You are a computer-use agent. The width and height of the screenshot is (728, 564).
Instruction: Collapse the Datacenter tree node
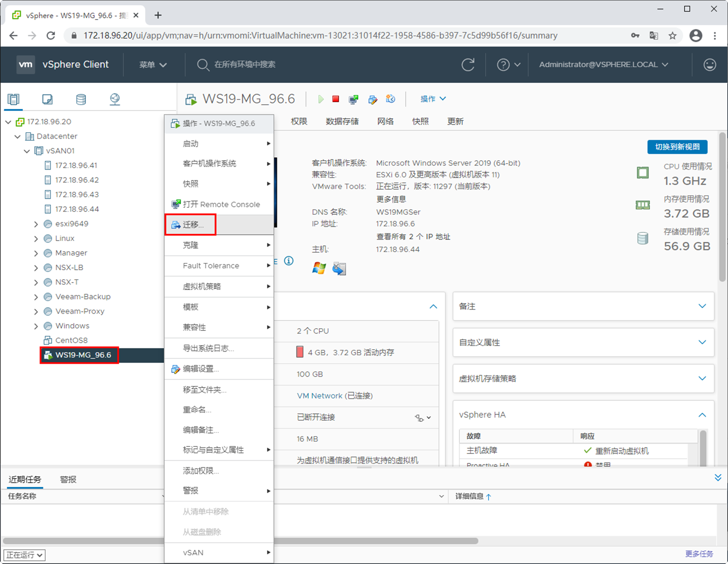pos(18,136)
